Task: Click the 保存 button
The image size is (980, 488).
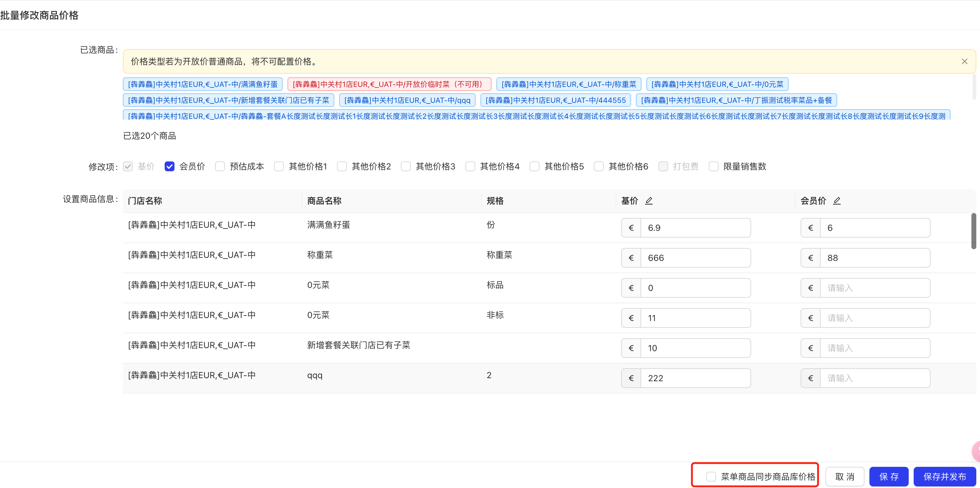Action: click(x=889, y=477)
